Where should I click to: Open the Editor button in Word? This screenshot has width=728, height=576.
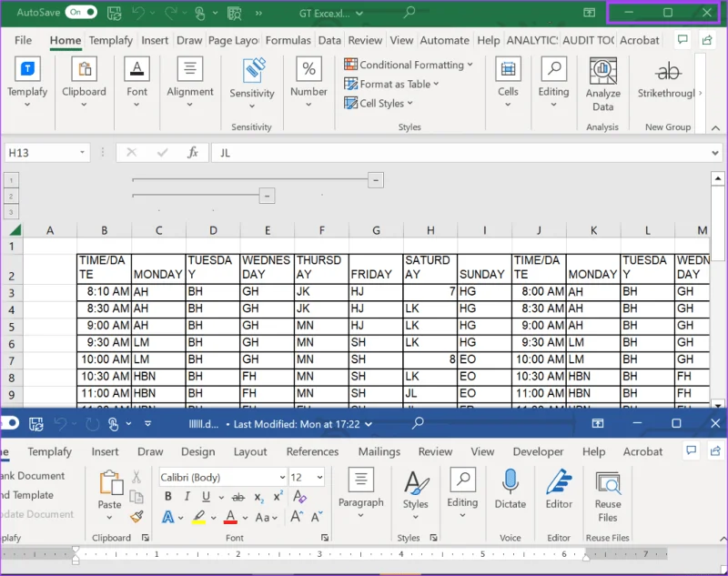pyautogui.click(x=559, y=489)
